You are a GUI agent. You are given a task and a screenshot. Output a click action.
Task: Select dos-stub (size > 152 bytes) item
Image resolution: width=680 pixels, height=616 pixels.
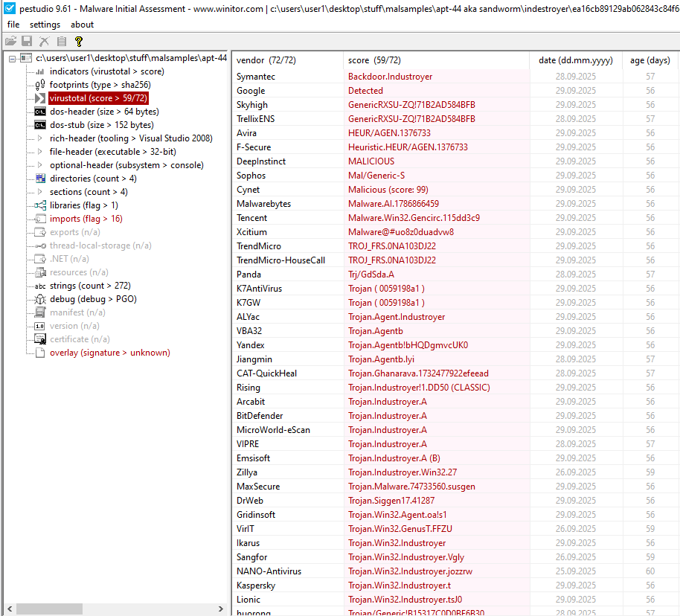tap(101, 126)
